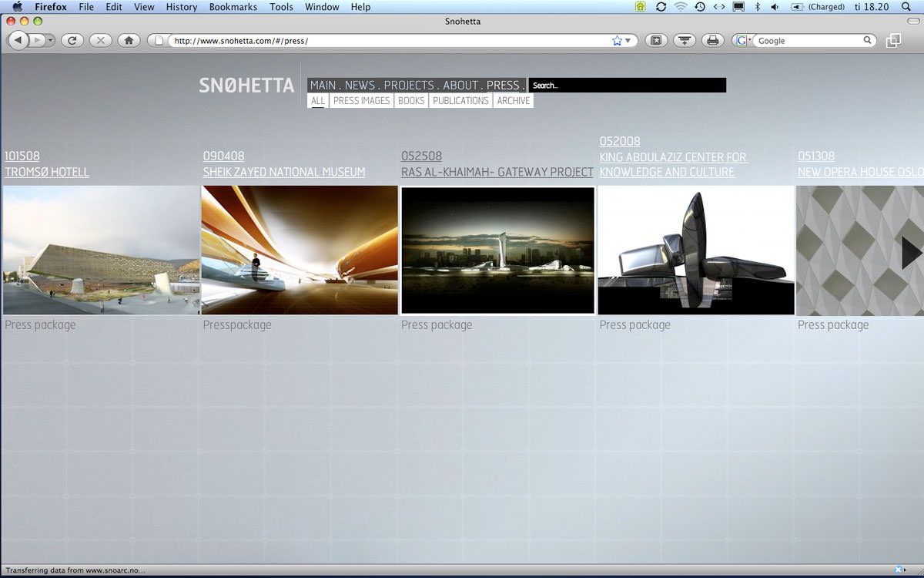Click the site Search field
This screenshot has width=924, height=578.
click(628, 86)
